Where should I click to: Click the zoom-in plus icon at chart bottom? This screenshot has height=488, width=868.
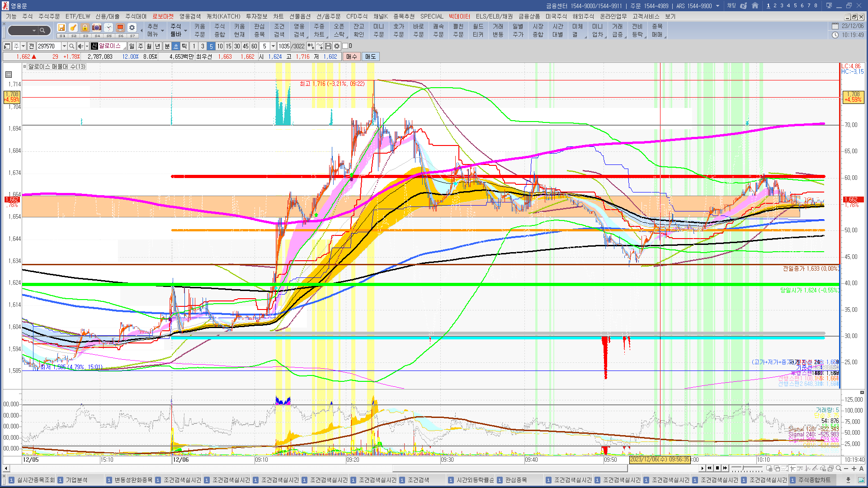pyautogui.click(x=854, y=469)
